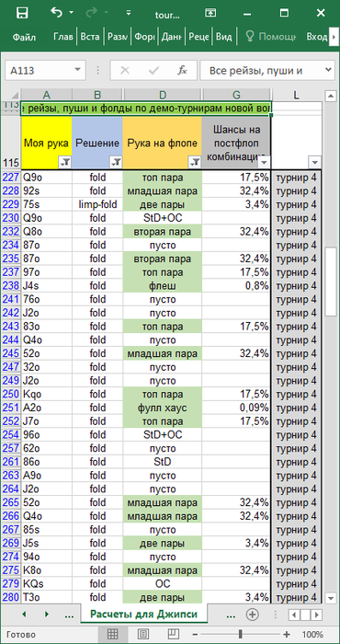Open Ribbon Display Options icon
This screenshot has height=644, width=340.
210,13
